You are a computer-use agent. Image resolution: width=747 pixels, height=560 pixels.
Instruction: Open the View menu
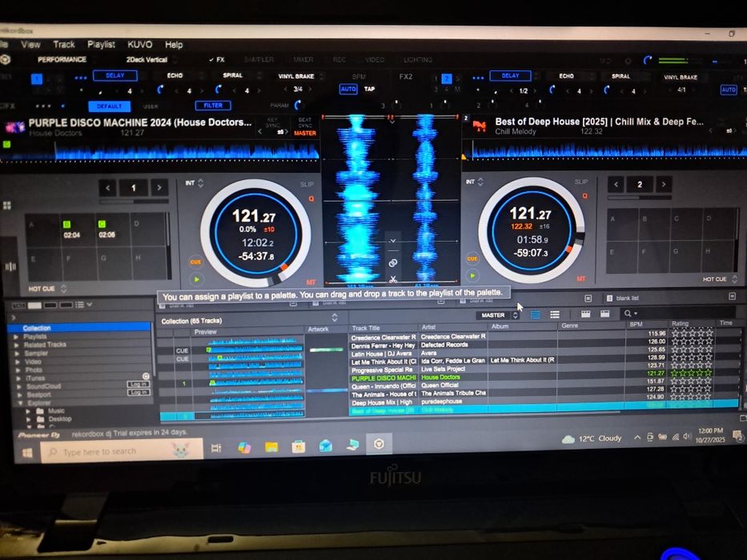(x=30, y=44)
